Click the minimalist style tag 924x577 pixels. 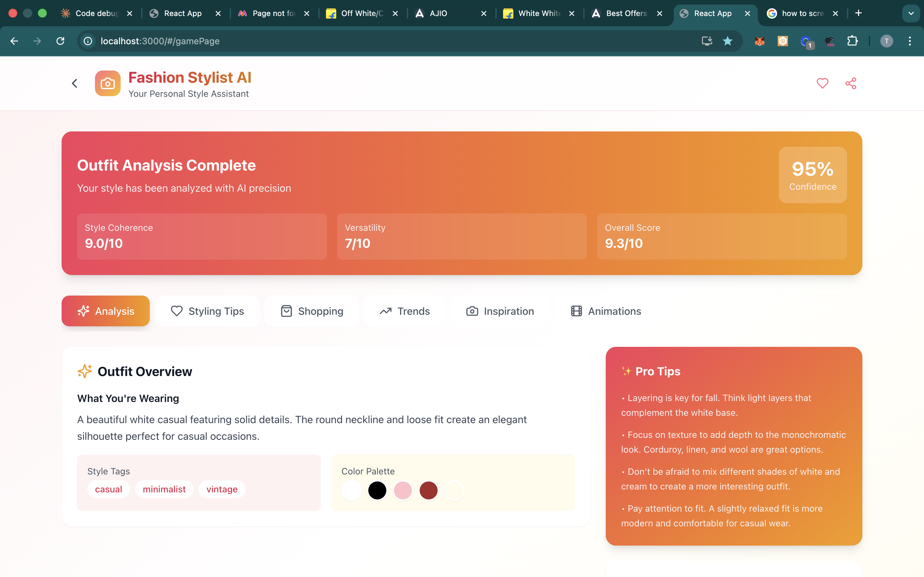point(164,489)
